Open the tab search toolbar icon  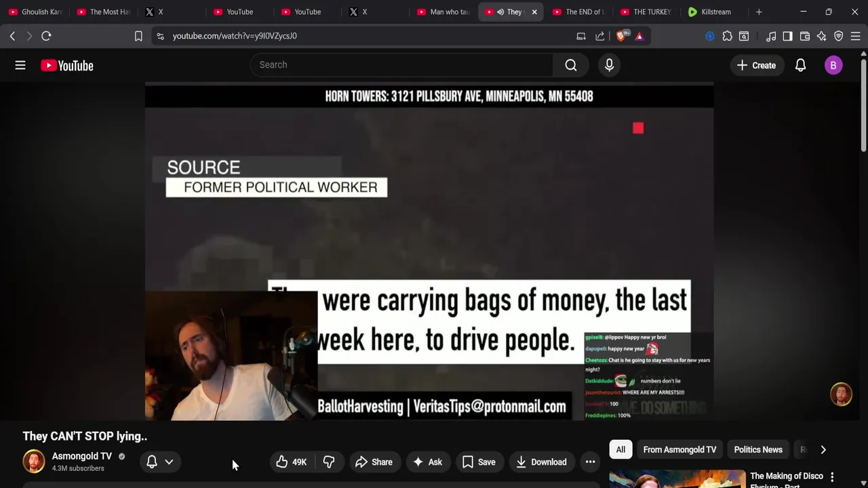[x=744, y=36]
